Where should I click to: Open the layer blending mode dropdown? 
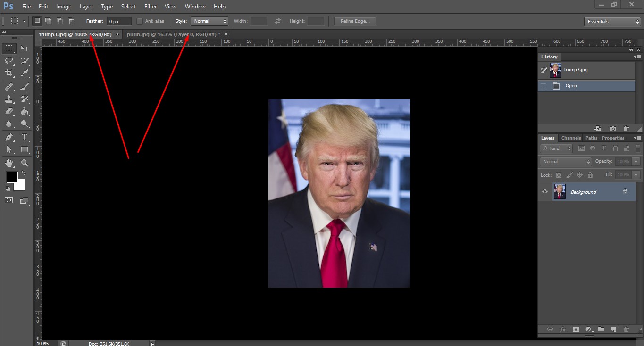click(565, 161)
